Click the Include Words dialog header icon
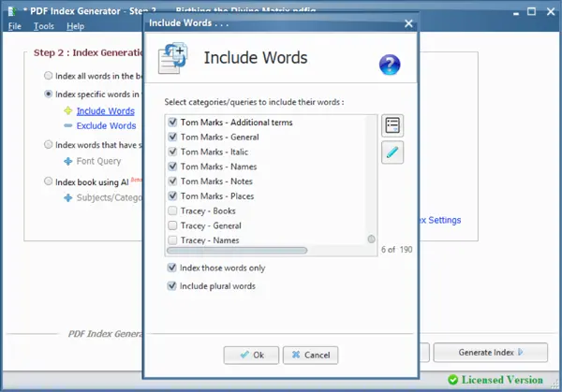Viewport: 562px width, 392px height. 173,58
